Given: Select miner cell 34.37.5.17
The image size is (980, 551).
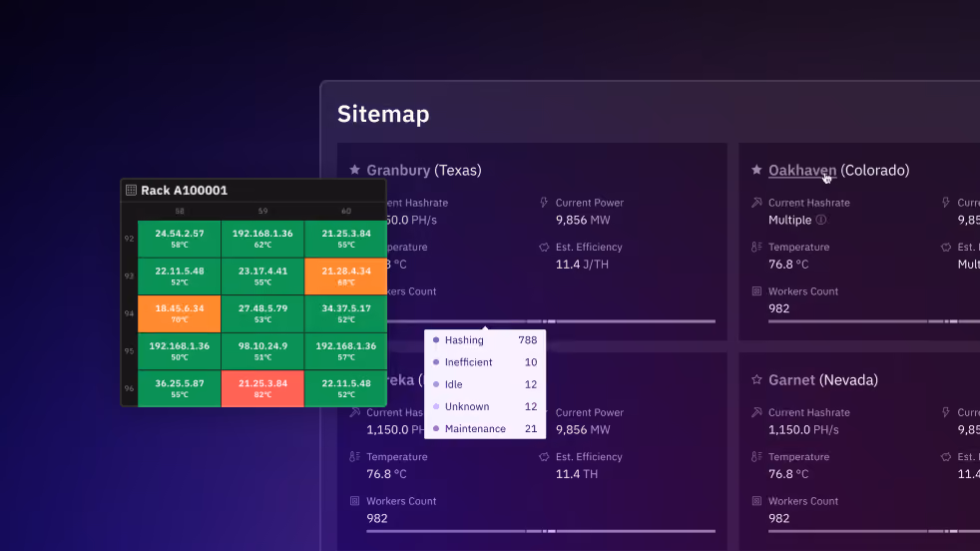Looking at the screenshot, I should (345, 313).
